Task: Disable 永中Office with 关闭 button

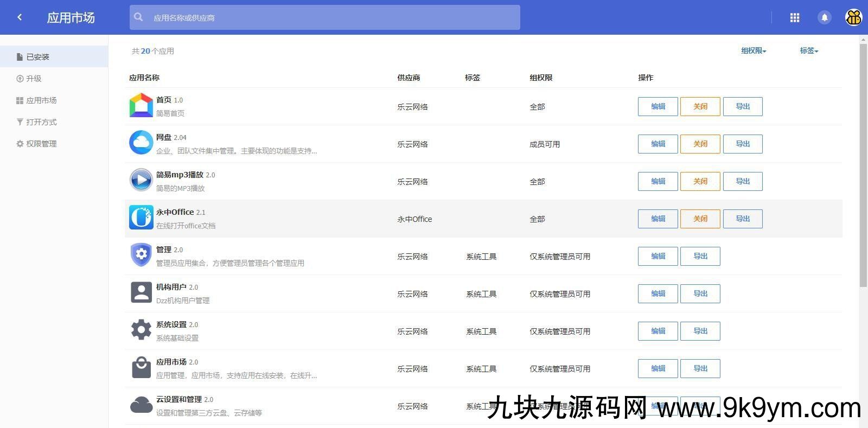Action: (700, 219)
